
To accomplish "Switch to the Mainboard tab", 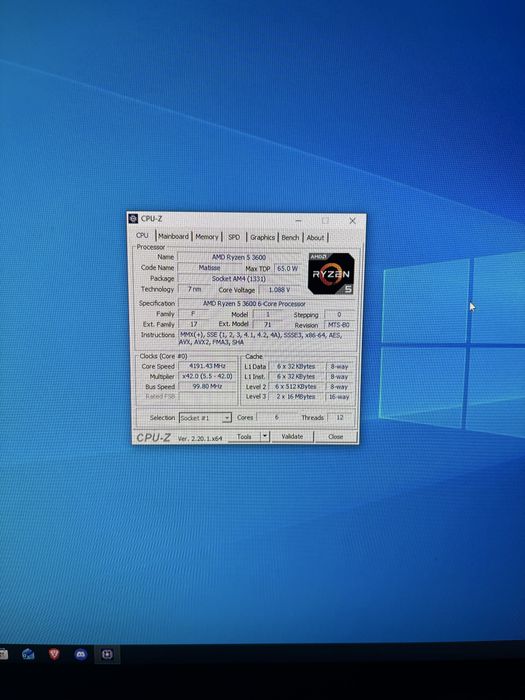I will click(x=173, y=237).
